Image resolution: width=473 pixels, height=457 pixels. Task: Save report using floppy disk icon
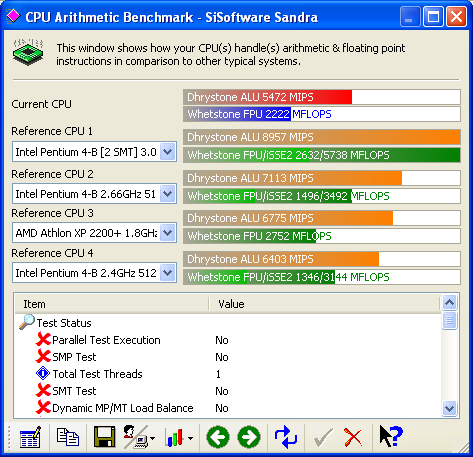tap(104, 437)
